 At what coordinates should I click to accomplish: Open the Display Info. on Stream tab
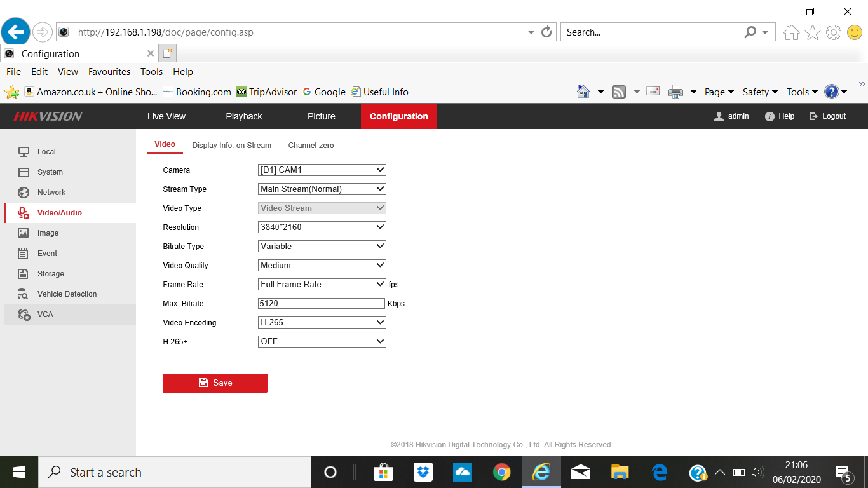pyautogui.click(x=231, y=145)
